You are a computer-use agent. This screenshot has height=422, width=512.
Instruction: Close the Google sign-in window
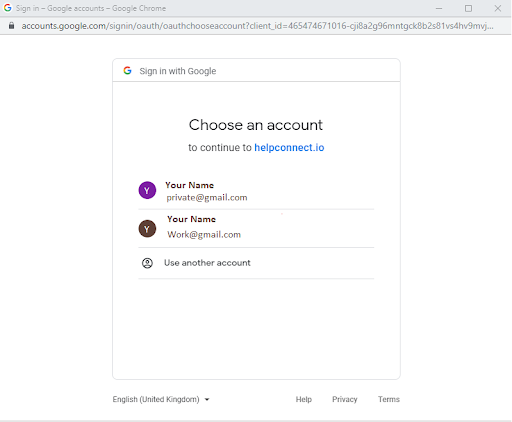[x=498, y=8]
